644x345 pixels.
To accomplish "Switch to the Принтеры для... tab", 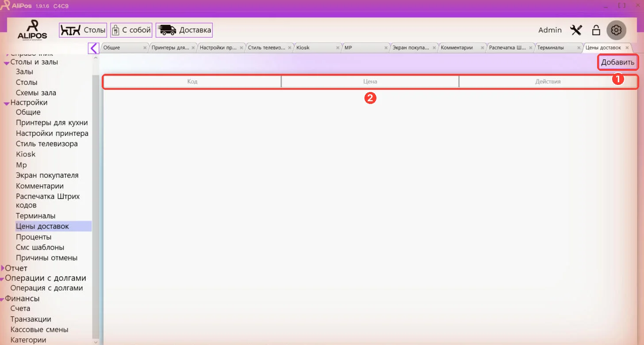I will [170, 48].
